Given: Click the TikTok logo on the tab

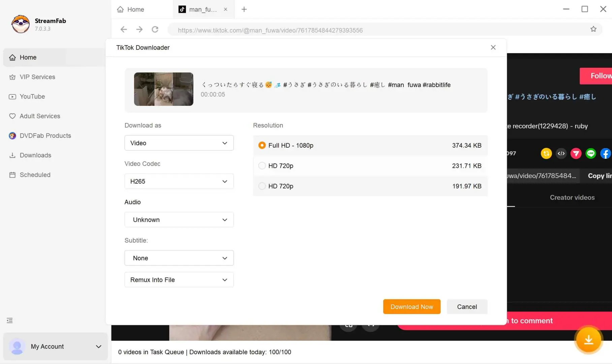Looking at the screenshot, I should pyautogui.click(x=182, y=9).
